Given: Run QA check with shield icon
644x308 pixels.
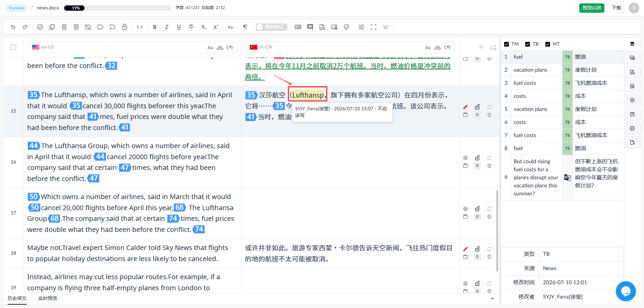Looking at the screenshot, I should 346,27.
